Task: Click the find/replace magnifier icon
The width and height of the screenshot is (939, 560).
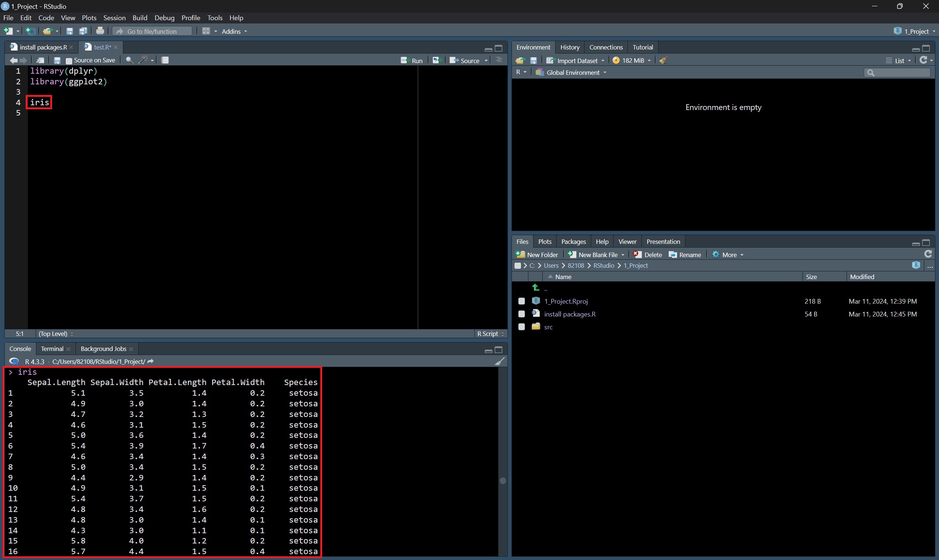Action: 129,61
